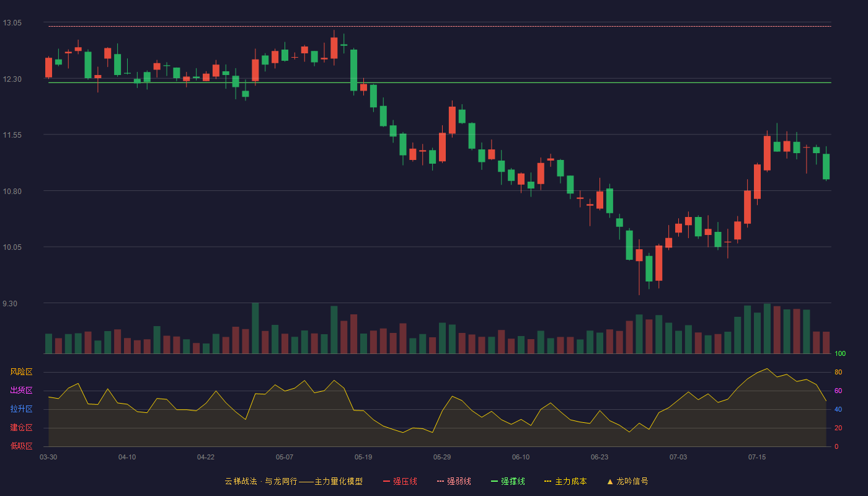868x496 pixels.
Task: Hide the 主力成本 series via legend text
Action: tap(570, 481)
